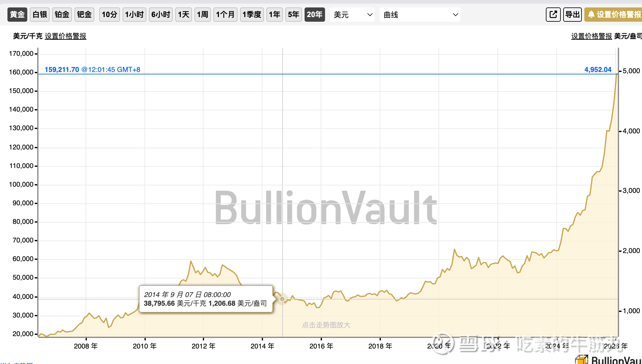Select the 10分 time range
The width and height of the screenshot is (642, 364).
click(109, 15)
